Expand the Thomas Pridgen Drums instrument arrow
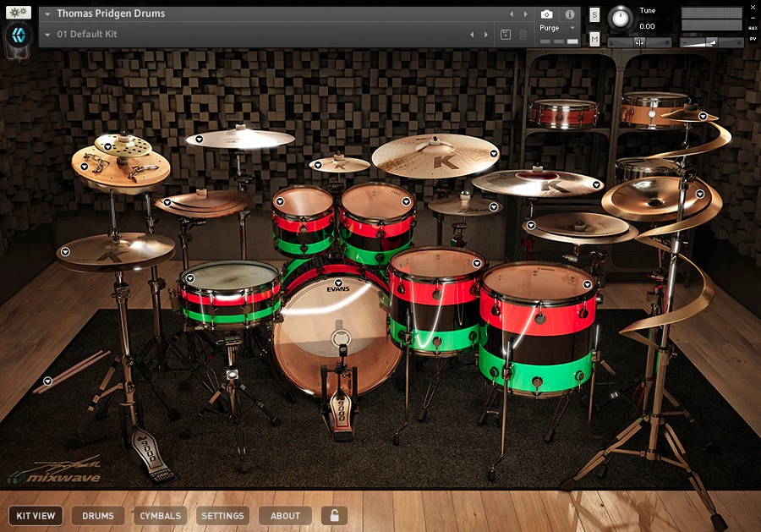 point(47,14)
